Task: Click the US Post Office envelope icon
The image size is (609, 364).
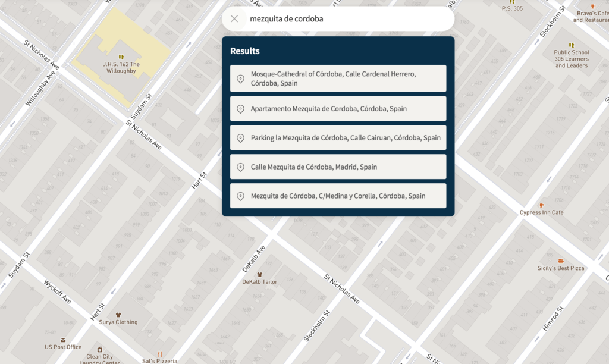Action: coord(63,340)
